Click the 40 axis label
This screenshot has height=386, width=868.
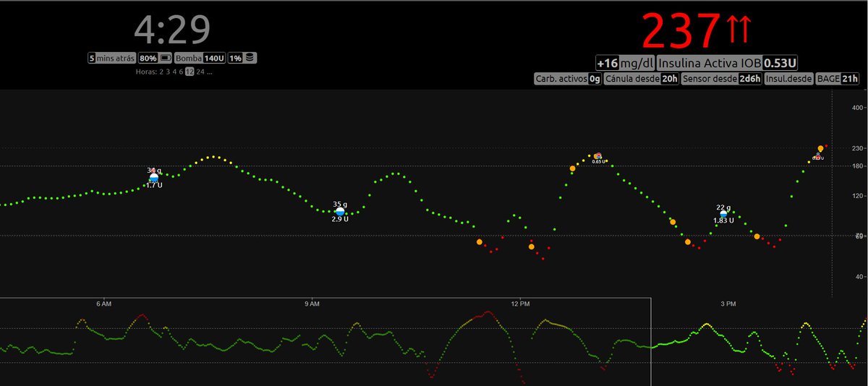tap(859, 276)
